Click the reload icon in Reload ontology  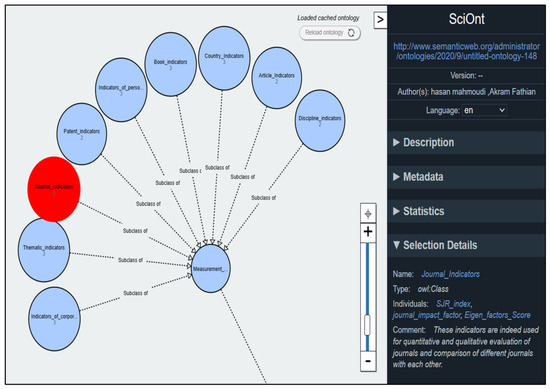[x=351, y=33]
